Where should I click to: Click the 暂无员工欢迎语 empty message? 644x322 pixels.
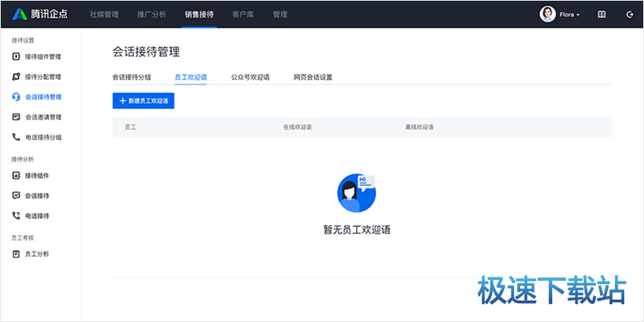tap(357, 230)
